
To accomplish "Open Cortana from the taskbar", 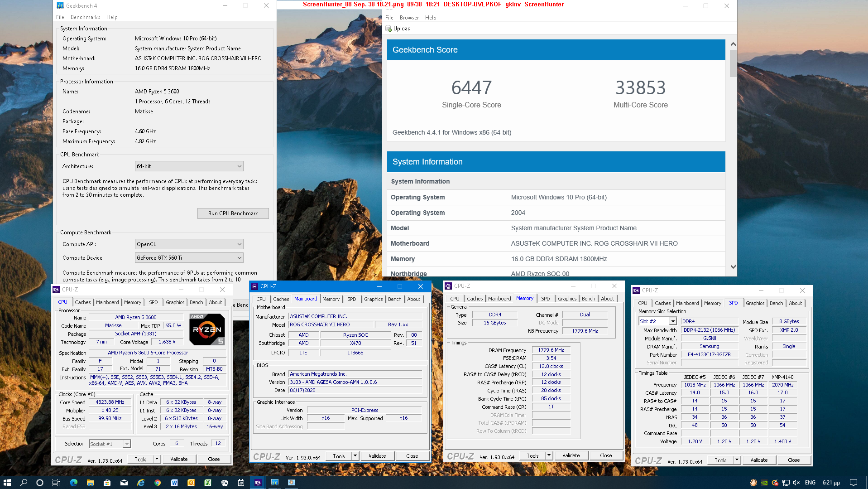I will click(40, 483).
